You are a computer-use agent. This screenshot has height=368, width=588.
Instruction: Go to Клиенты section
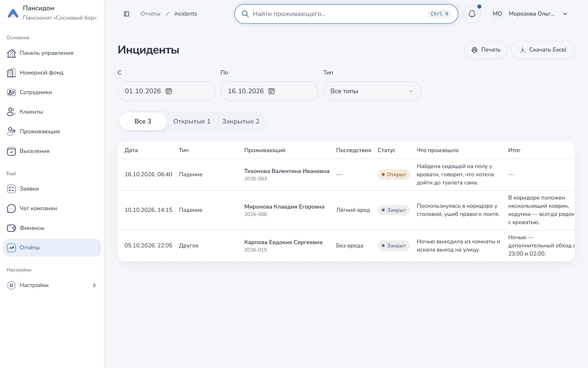pos(52,112)
